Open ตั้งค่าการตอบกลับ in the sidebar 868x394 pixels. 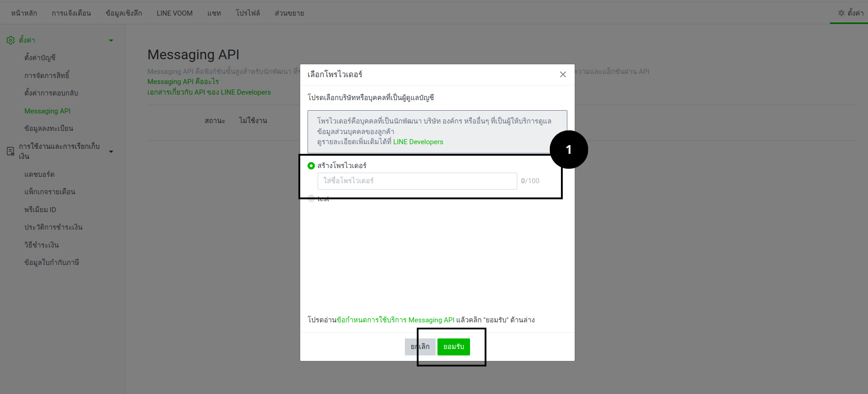click(51, 93)
